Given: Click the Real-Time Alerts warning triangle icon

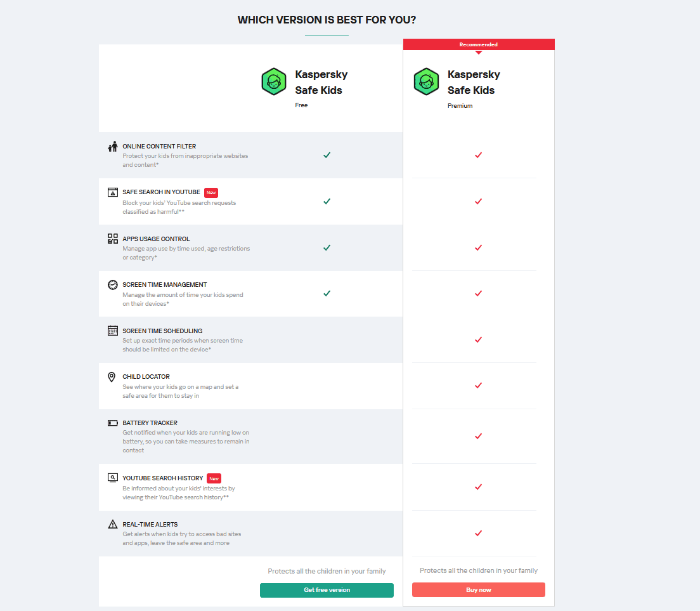Looking at the screenshot, I should [113, 524].
